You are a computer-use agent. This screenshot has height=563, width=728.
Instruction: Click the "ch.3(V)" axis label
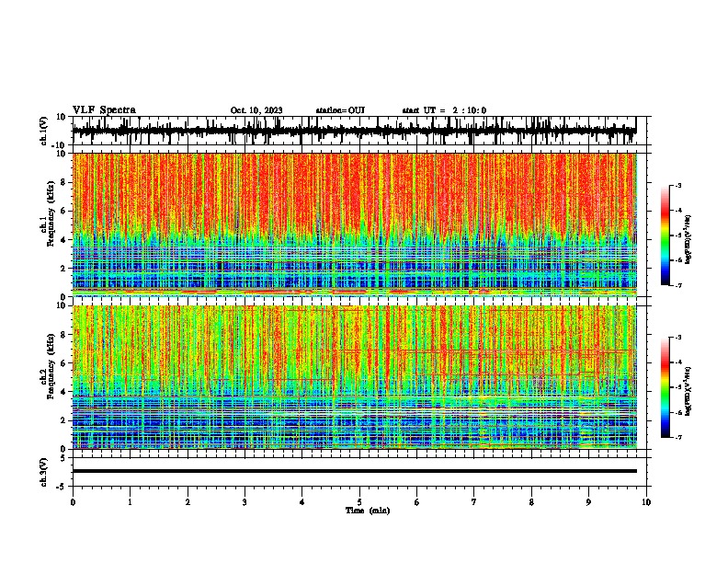tap(44, 473)
